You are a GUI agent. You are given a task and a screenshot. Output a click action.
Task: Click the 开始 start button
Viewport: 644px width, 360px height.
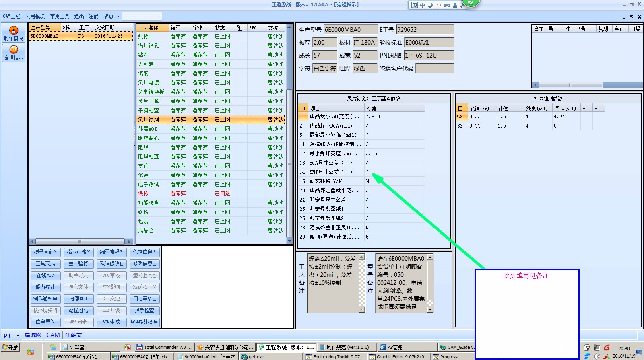(10, 347)
